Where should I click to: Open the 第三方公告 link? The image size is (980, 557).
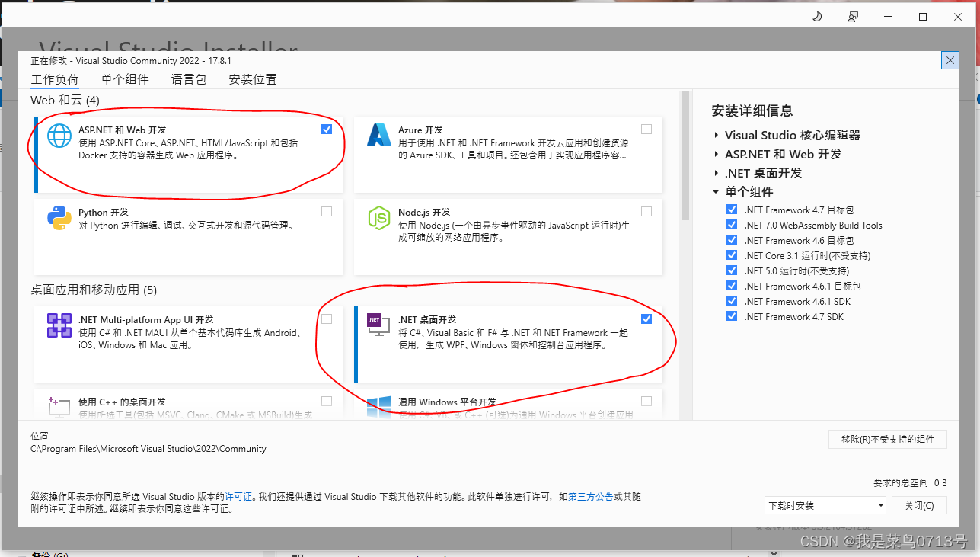click(x=591, y=496)
